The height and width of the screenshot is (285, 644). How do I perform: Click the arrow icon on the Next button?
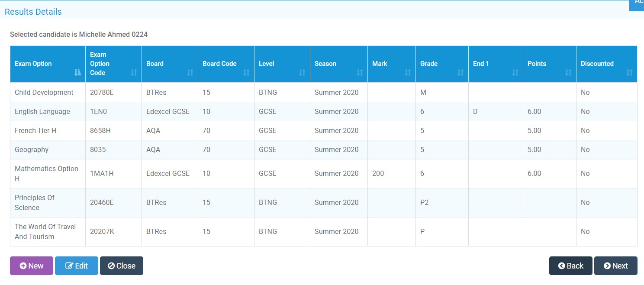[607, 266]
